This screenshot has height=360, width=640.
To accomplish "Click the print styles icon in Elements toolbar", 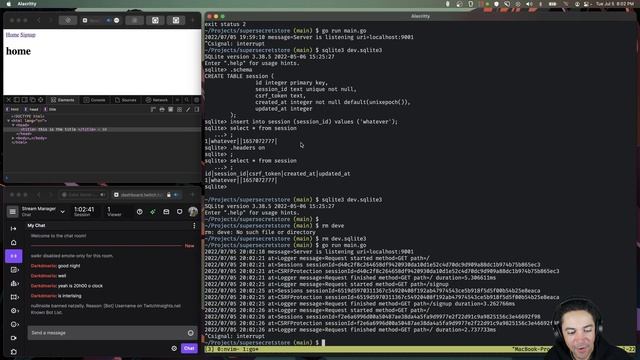I will pyautogui.click(x=162, y=109).
